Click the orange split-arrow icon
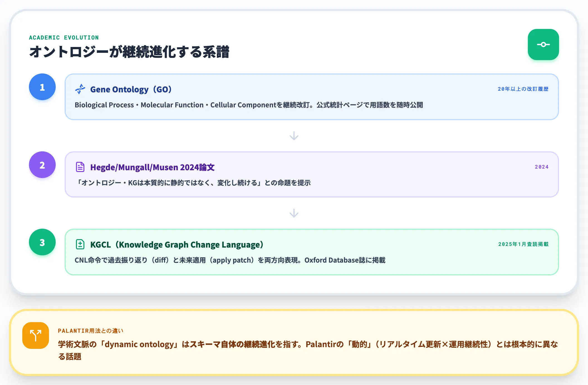The image size is (588, 385). (x=36, y=335)
